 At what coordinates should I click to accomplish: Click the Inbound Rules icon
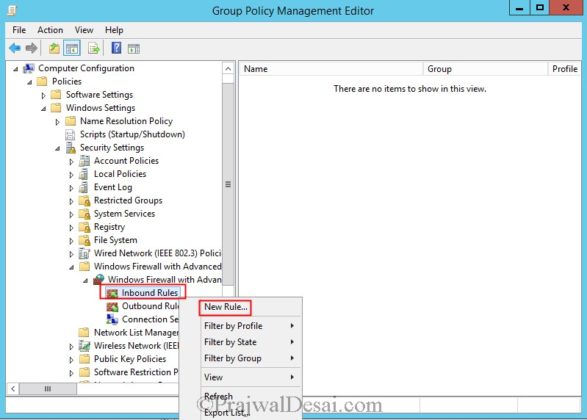pyautogui.click(x=112, y=293)
